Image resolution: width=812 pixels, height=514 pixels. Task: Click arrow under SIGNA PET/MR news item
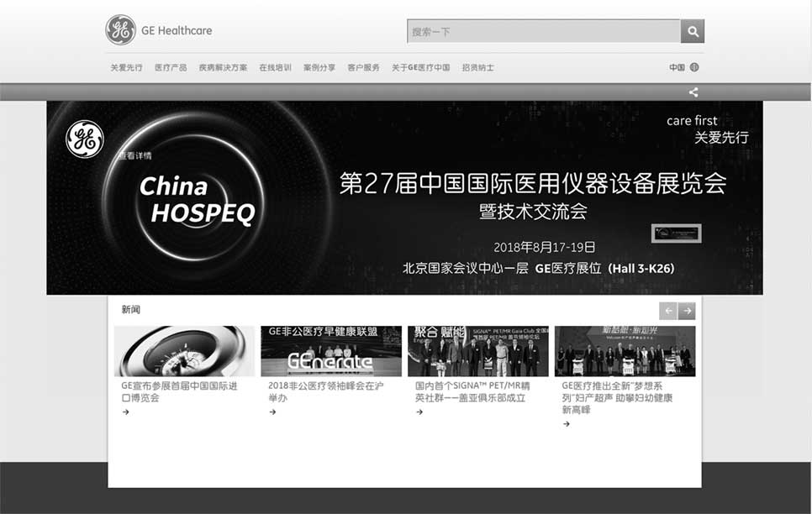pos(419,412)
